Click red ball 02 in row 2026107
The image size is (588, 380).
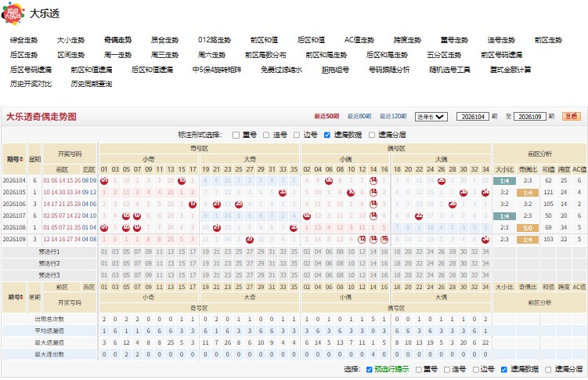pyautogui.click(x=307, y=216)
